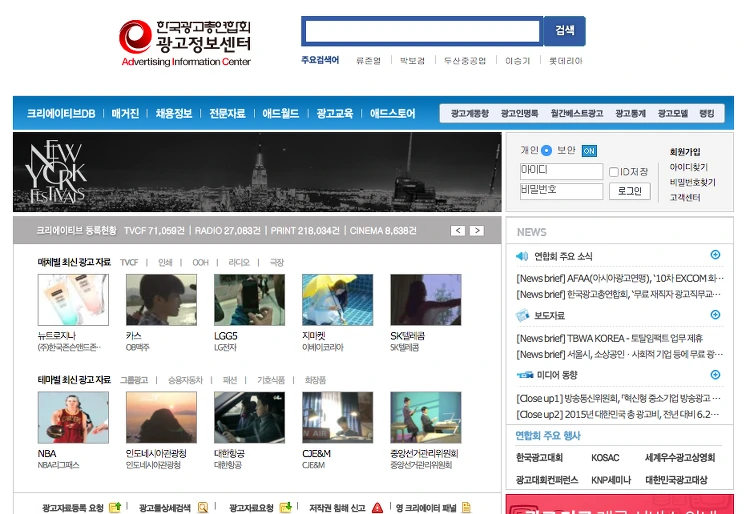Open the 비밀번호찾기 link
Viewport: 750px width, 514px height.
click(x=692, y=183)
